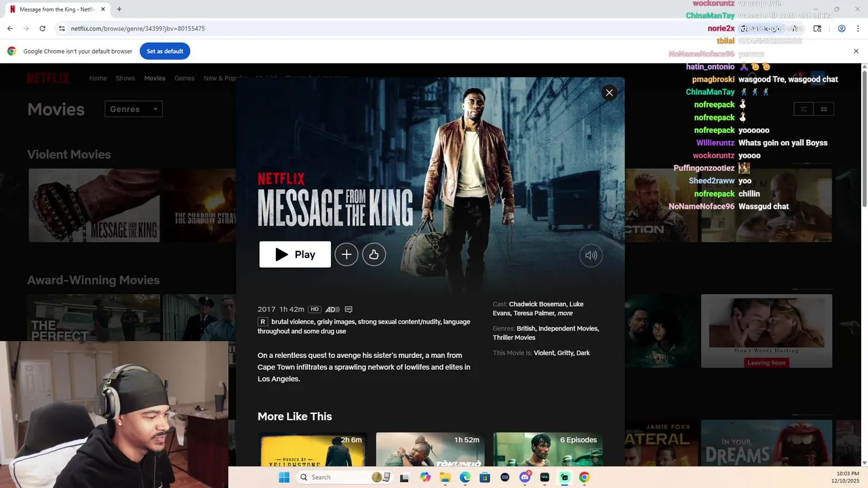
Task: Open the Games section
Action: pos(184,78)
